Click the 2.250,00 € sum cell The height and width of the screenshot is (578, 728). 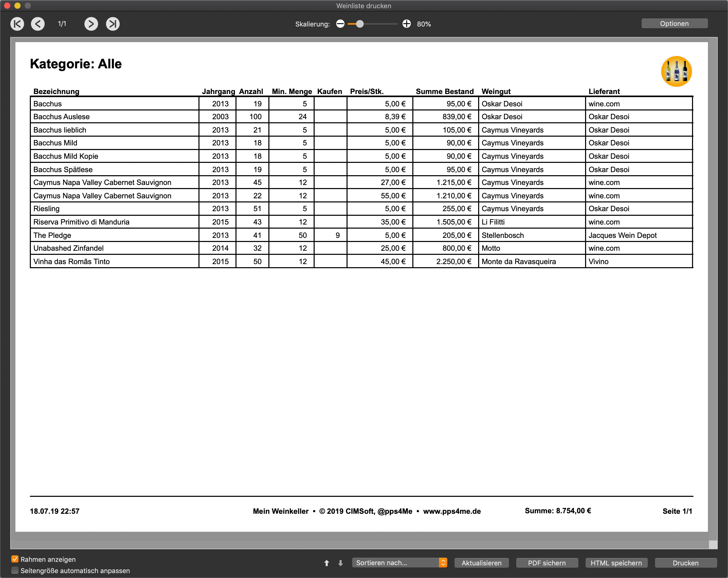coord(453,262)
